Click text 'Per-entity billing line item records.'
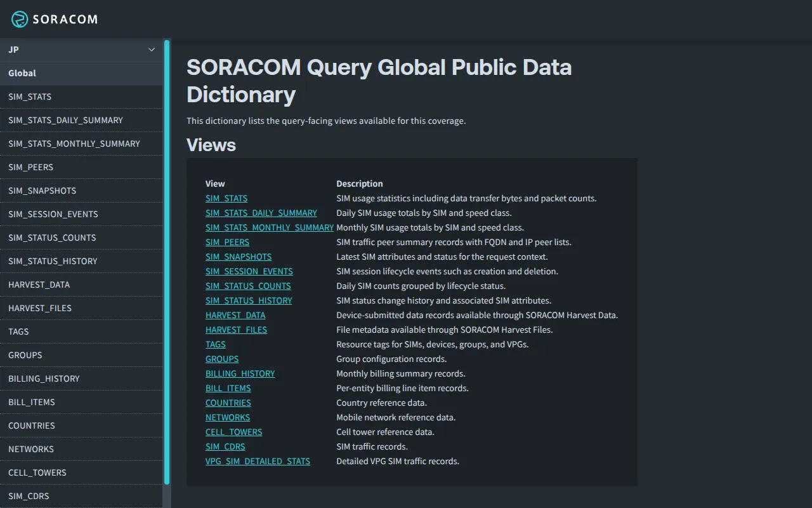Screen dimensions: 812x508 [x=402, y=388]
